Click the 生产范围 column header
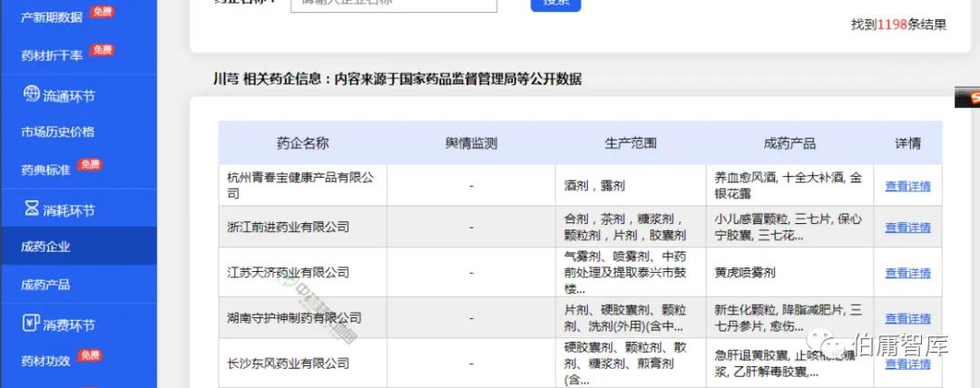The width and height of the screenshot is (980, 388). (631, 143)
